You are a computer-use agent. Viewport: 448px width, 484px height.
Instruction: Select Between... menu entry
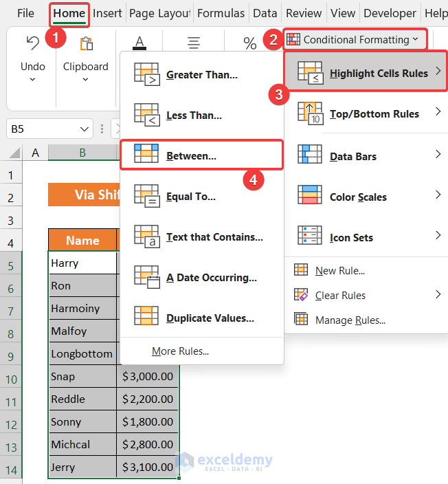[202, 154]
